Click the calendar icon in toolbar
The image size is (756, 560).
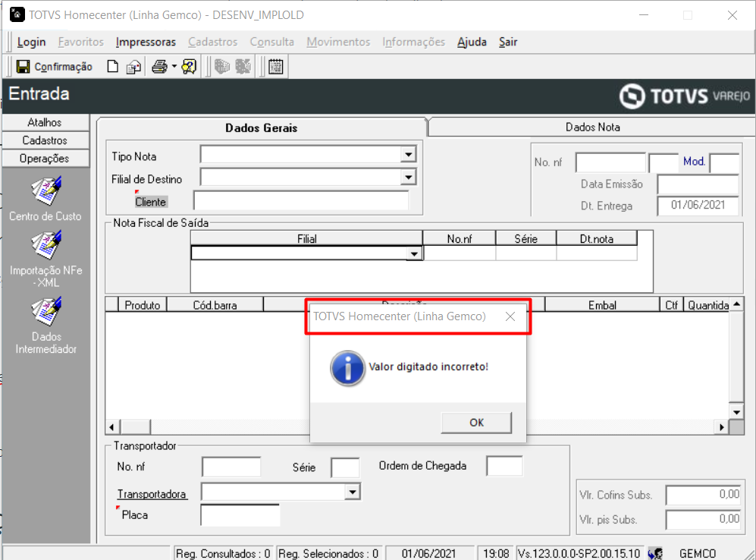(276, 67)
